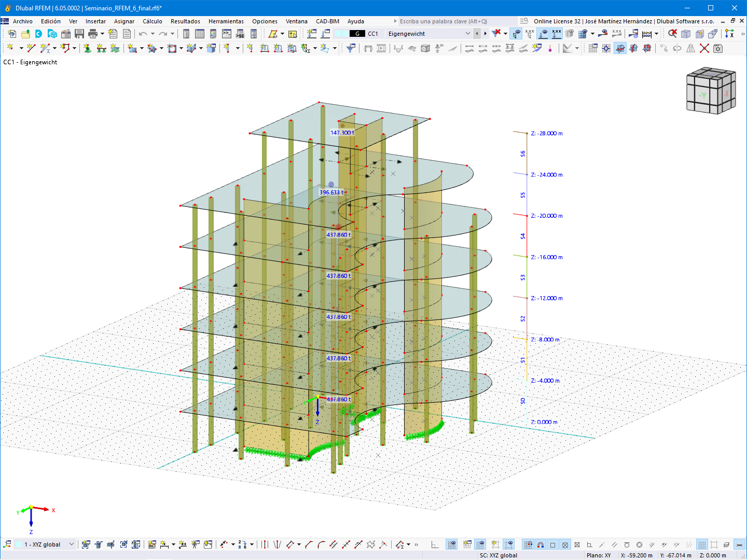
Task: Go to next load case arrow
Action: tap(486, 34)
